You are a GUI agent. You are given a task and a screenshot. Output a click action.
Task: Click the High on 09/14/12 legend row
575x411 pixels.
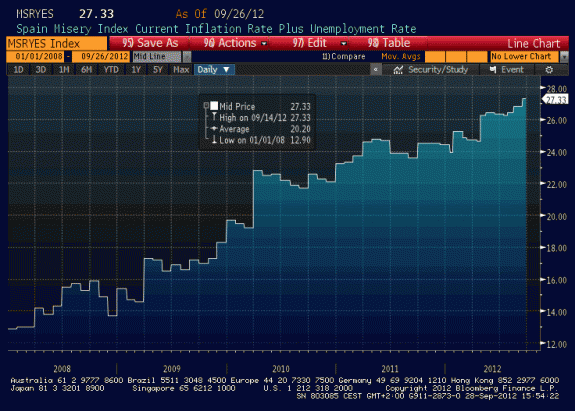tap(261, 118)
